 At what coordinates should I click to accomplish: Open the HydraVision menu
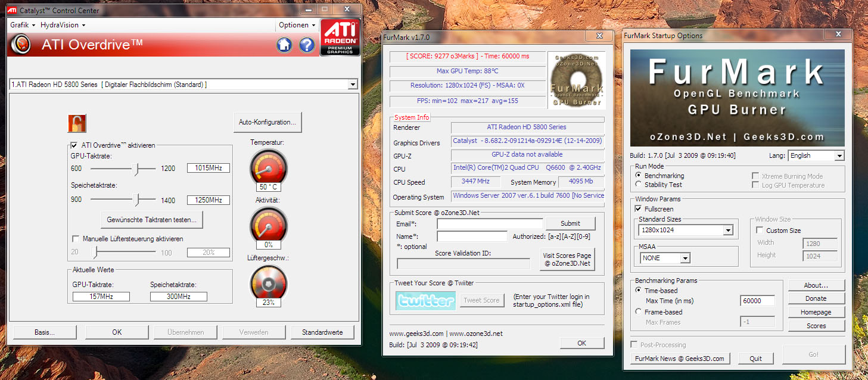63,25
